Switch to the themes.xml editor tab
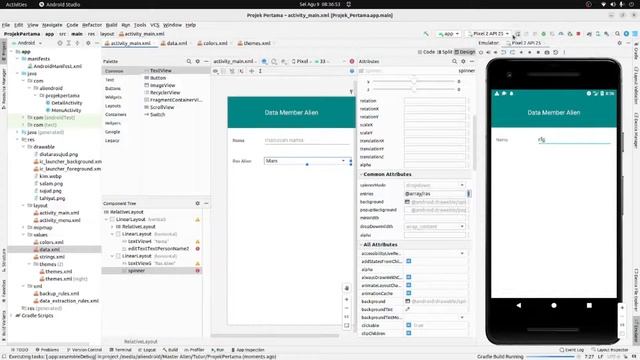640x360 pixels. [x=257, y=43]
